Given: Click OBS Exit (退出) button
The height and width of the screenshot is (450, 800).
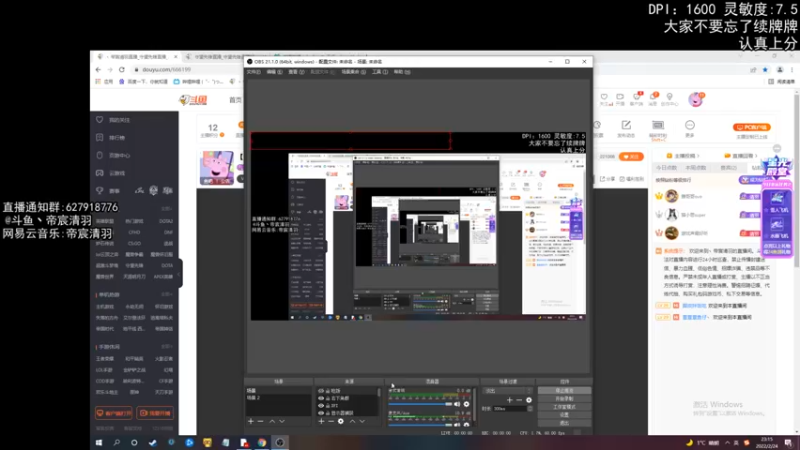Looking at the screenshot, I should [564, 423].
